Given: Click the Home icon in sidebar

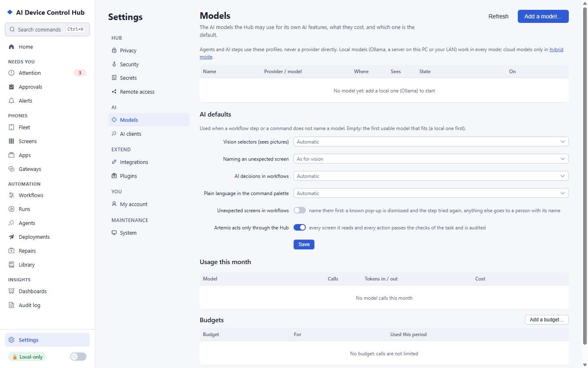Looking at the screenshot, I should coord(11,47).
